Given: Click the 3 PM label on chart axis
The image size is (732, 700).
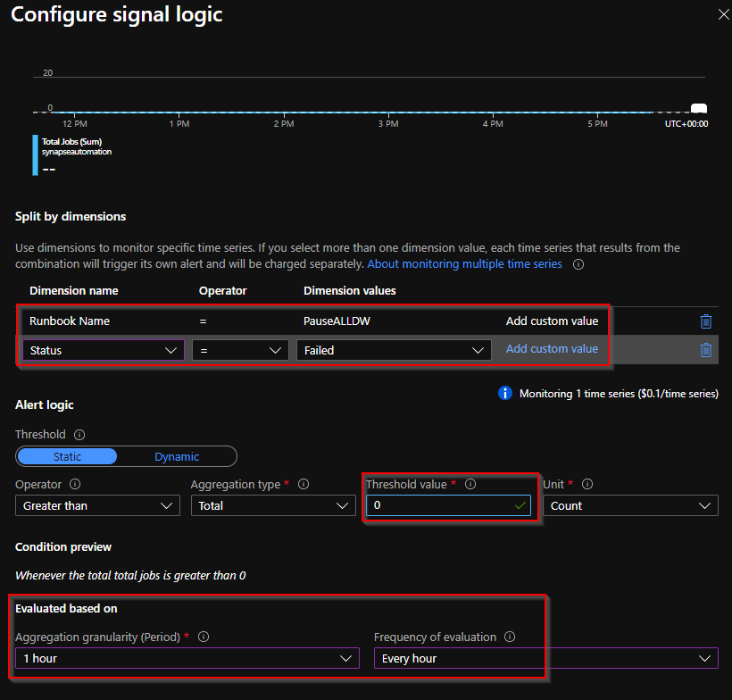Looking at the screenshot, I should (388, 124).
